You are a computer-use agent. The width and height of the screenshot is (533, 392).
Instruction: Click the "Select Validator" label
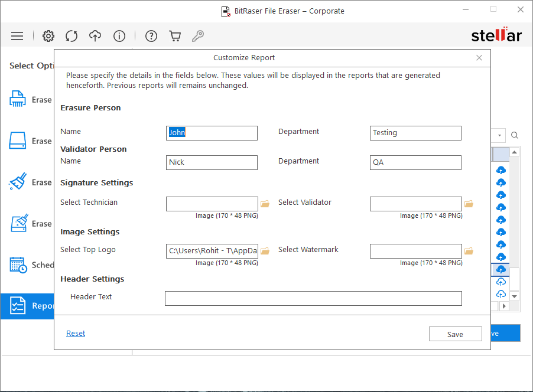click(304, 202)
